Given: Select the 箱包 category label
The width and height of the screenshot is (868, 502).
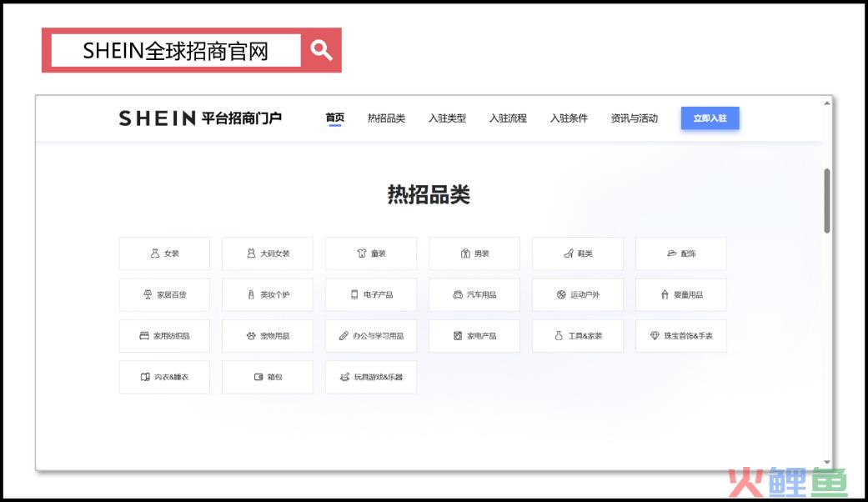Looking at the screenshot, I should tap(275, 377).
